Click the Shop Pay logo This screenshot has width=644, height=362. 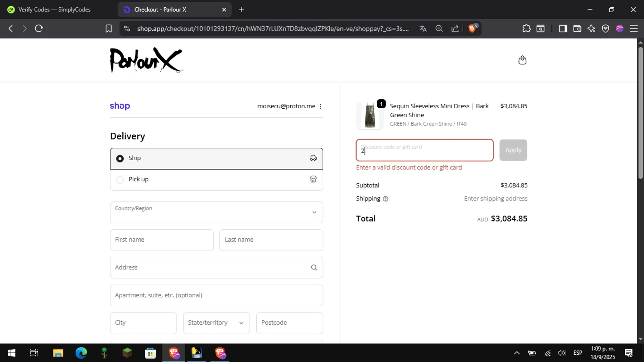(120, 106)
